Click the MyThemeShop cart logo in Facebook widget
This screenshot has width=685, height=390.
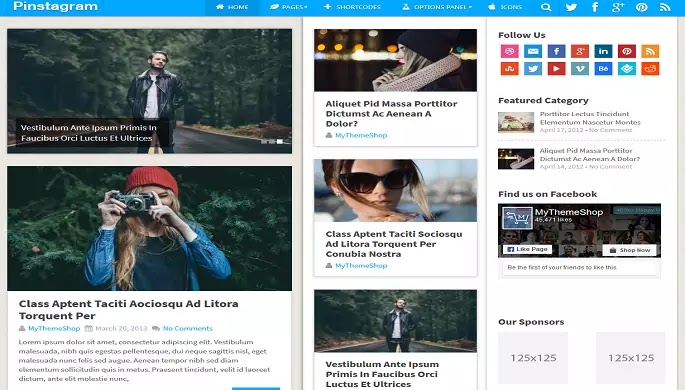click(x=517, y=218)
